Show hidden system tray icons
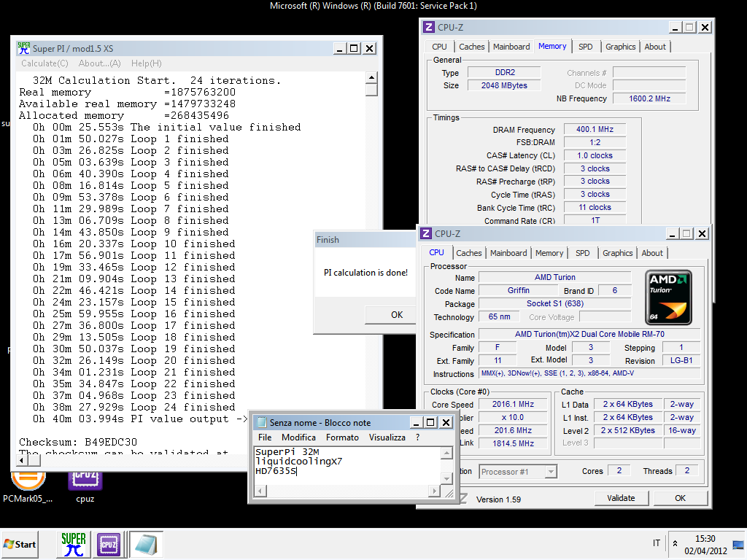 coord(675,543)
